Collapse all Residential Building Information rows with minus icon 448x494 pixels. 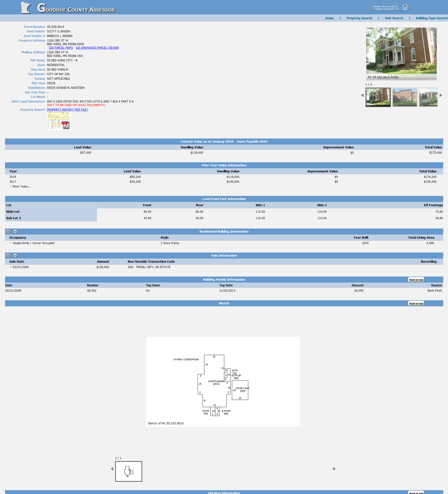pos(15,232)
